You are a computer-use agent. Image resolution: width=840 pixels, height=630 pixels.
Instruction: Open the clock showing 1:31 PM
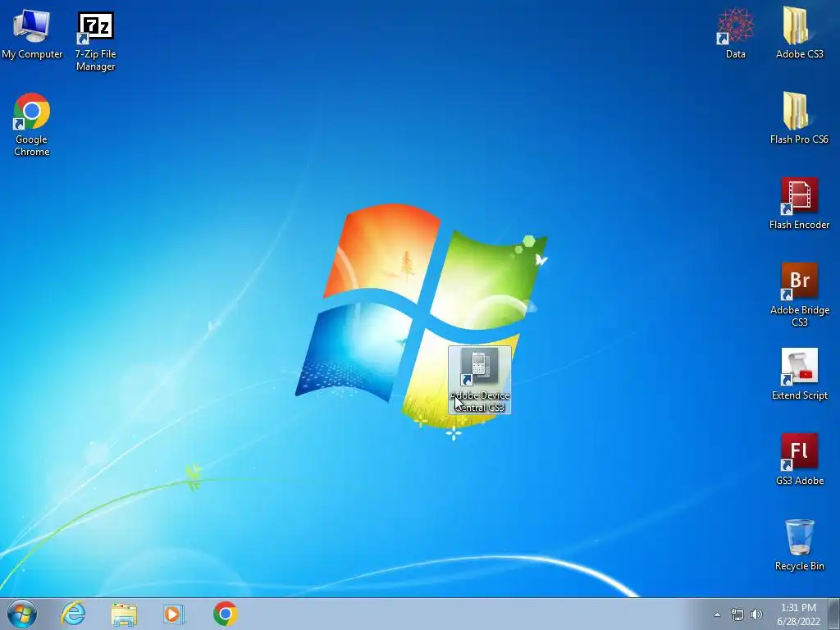tap(798, 614)
